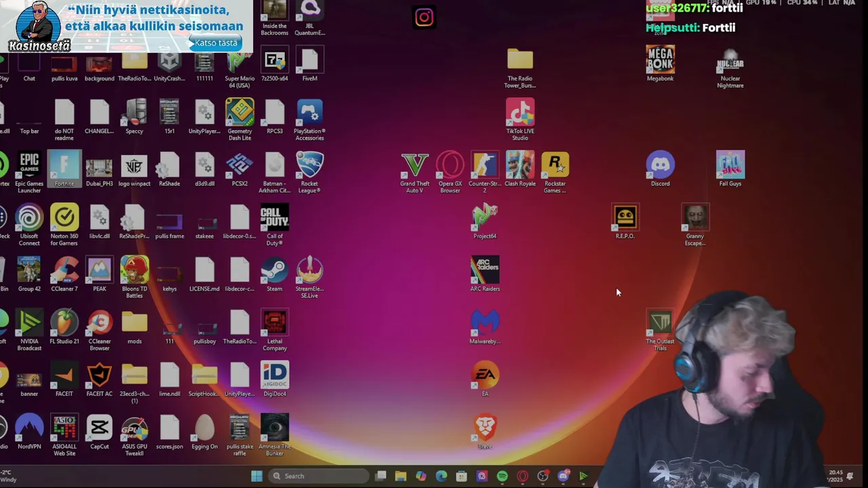Screen dimensions: 868x488
Task: Open Nuclear Nightmare desktop icon
Action: [730, 67]
